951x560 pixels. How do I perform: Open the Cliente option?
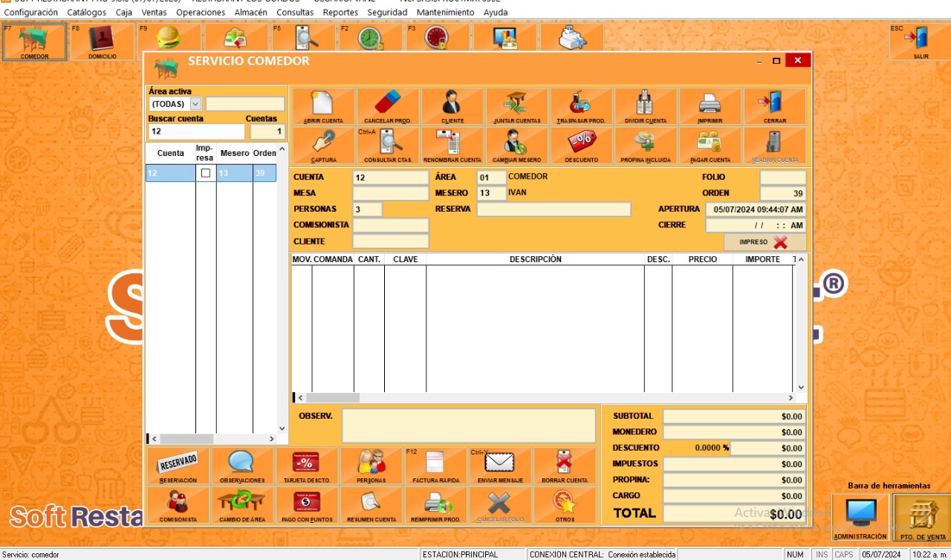tap(452, 106)
